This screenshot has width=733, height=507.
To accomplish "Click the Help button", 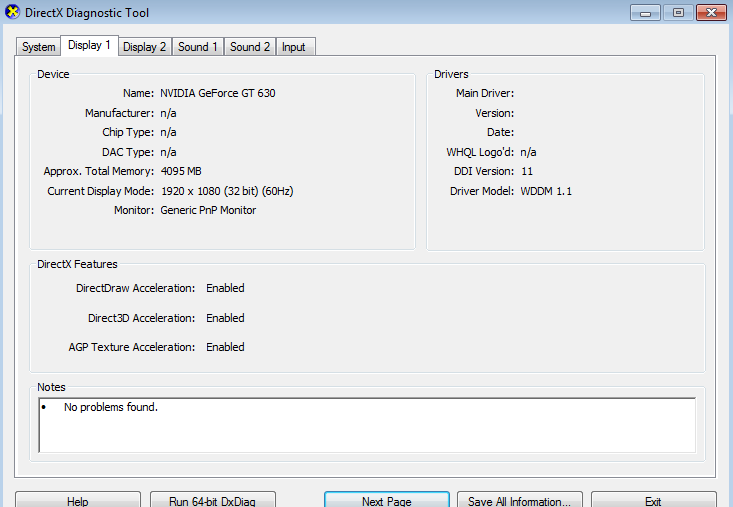I will (x=78, y=500).
